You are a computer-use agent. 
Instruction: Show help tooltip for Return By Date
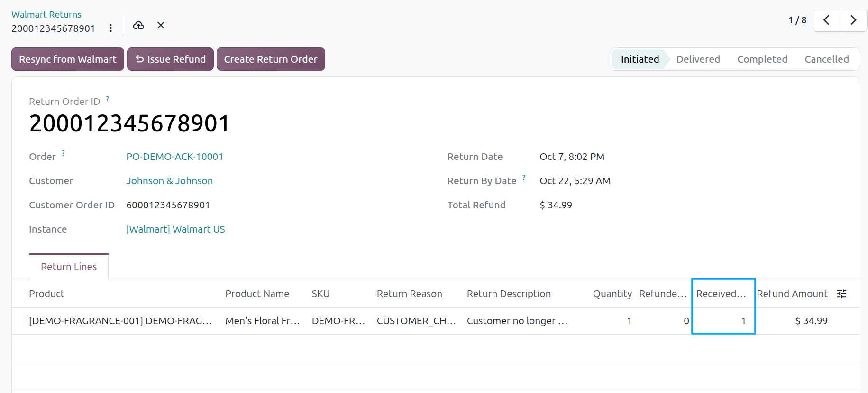click(524, 178)
